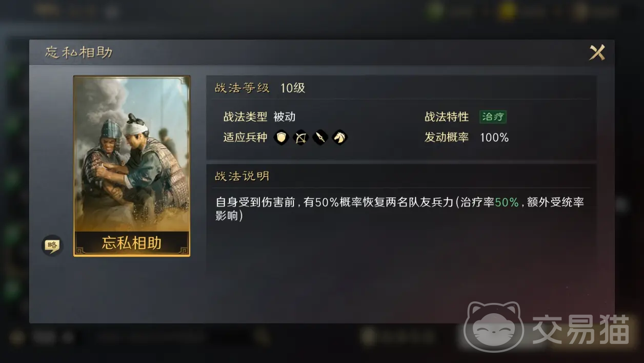Click the 忘私相助 panel title

79,52
